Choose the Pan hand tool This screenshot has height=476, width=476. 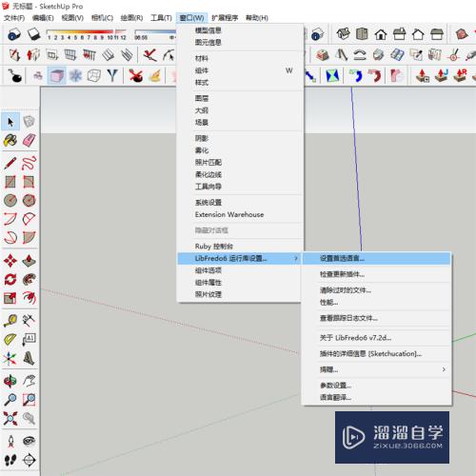click(29, 381)
